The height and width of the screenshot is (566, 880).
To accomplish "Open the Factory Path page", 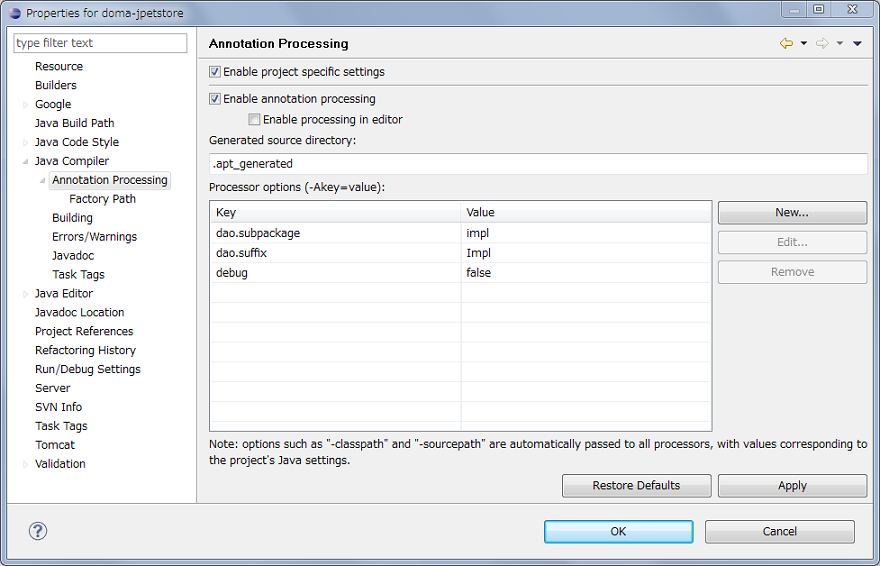I will (x=102, y=199).
